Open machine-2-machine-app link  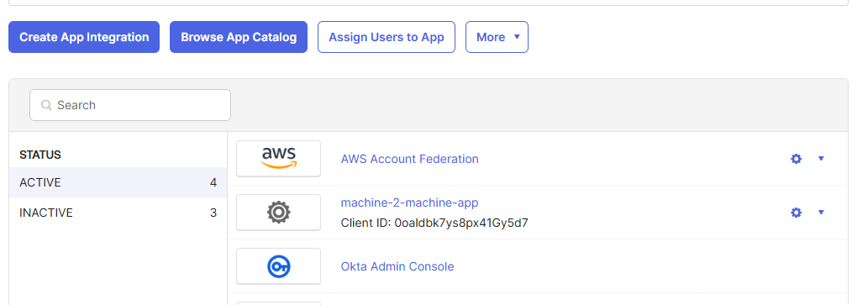pyautogui.click(x=410, y=202)
